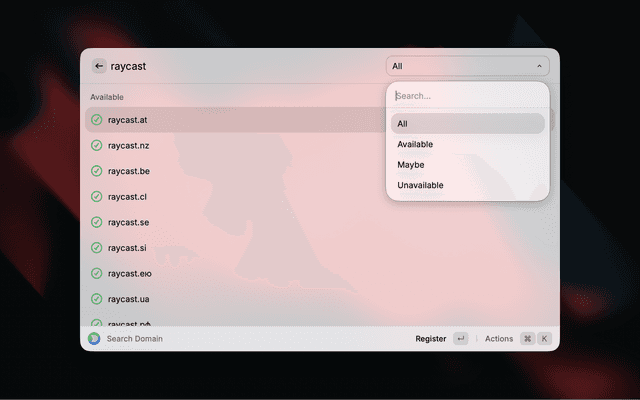Click the green checkmark icon for raycast.nz

coord(96,145)
